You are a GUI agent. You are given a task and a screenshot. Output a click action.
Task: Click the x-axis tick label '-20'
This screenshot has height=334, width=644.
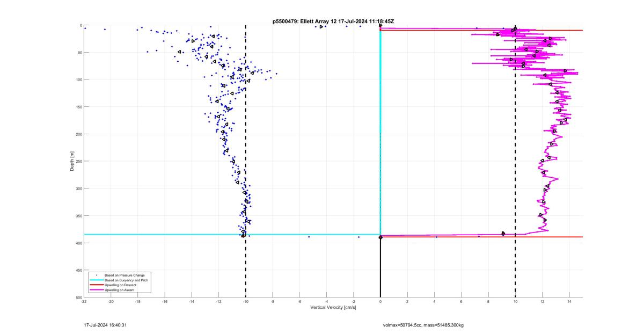[x=111, y=301]
